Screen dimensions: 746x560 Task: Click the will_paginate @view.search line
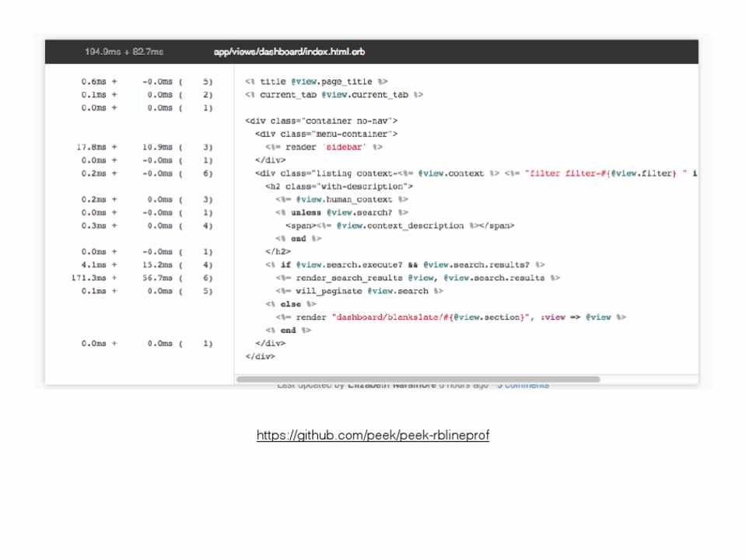click(x=359, y=291)
